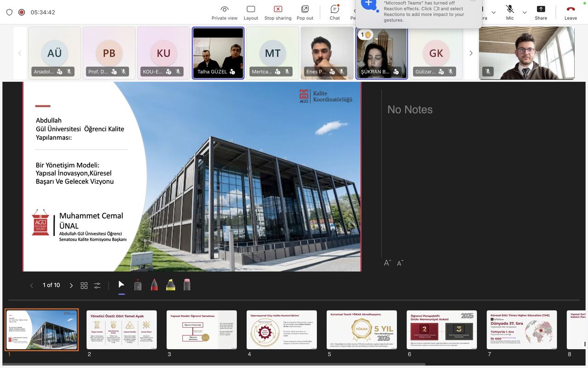Toggle Private view of the presentation
This screenshot has width=588, height=368.
[224, 12]
